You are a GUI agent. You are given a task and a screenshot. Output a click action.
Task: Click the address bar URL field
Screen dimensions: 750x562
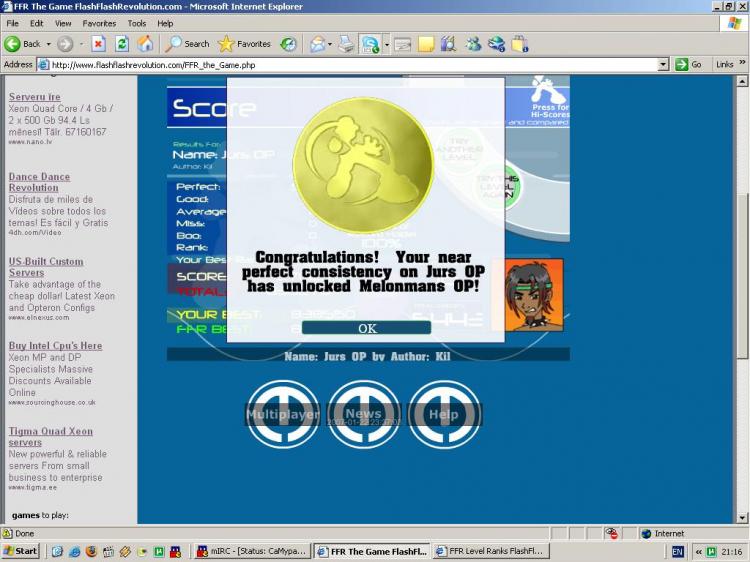tap(350, 64)
